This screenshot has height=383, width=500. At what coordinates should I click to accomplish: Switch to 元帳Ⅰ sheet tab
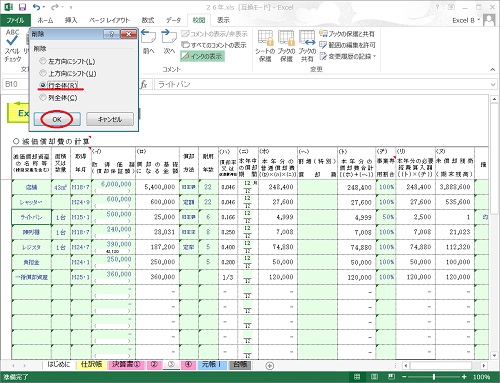[x=211, y=364]
